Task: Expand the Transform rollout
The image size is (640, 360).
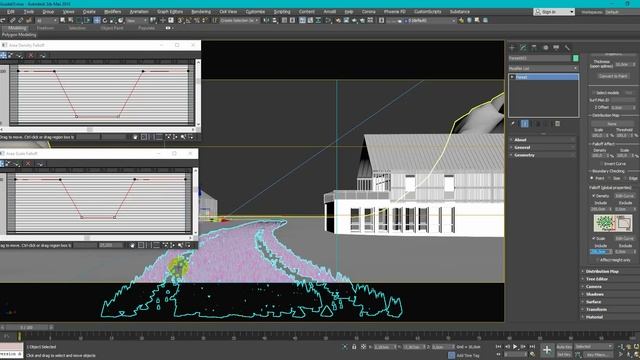Action: point(610,309)
